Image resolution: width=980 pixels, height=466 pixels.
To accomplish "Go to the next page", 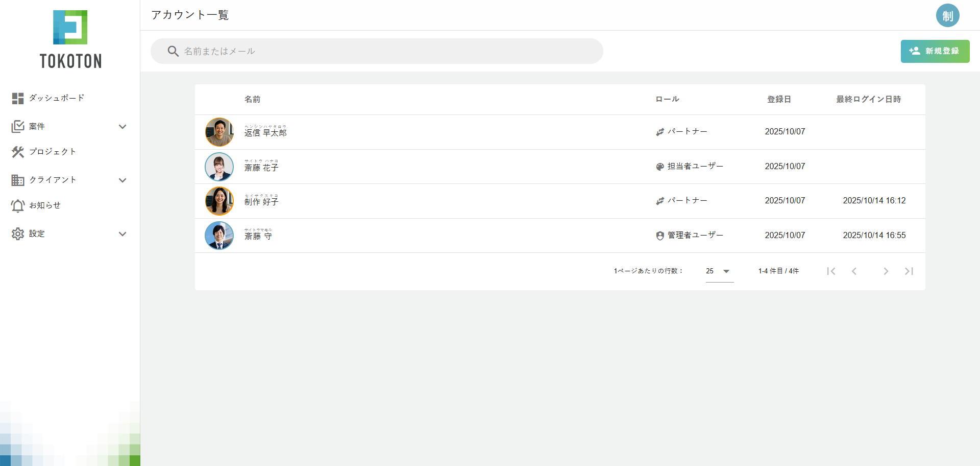I will pyautogui.click(x=886, y=271).
